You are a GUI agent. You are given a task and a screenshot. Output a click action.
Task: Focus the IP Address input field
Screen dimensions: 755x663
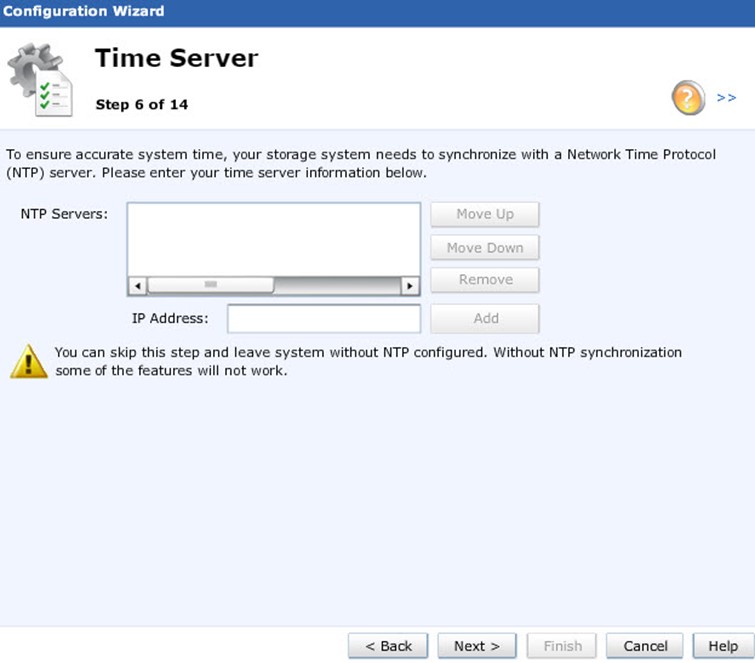324,319
